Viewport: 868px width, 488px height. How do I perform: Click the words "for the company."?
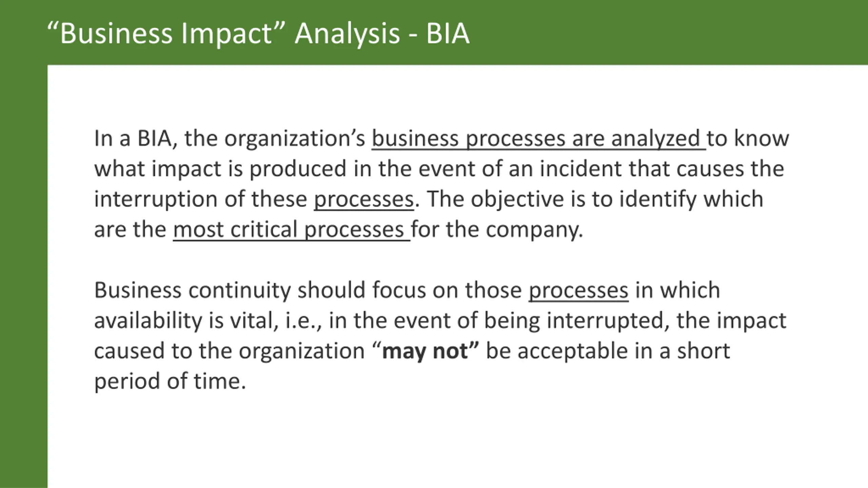tap(497, 229)
